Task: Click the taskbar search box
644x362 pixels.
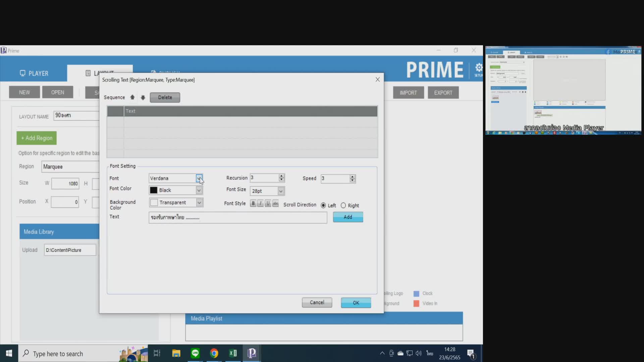Action: pos(83,354)
